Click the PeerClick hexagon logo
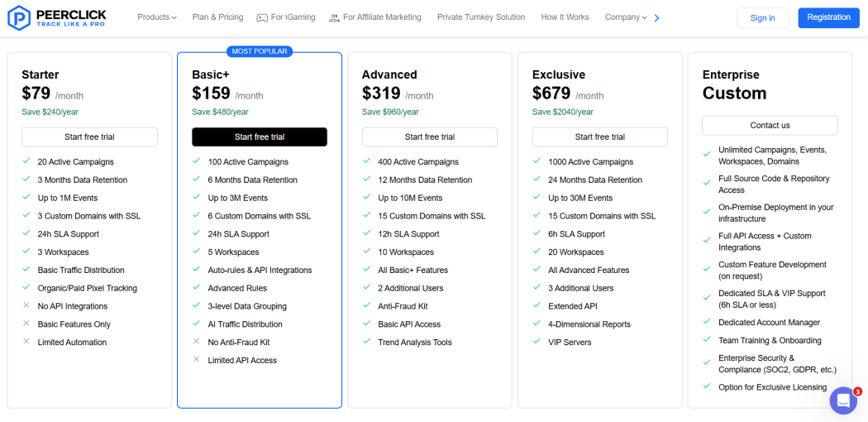Viewport: 868px width, 422px height. tap(19, 17)
